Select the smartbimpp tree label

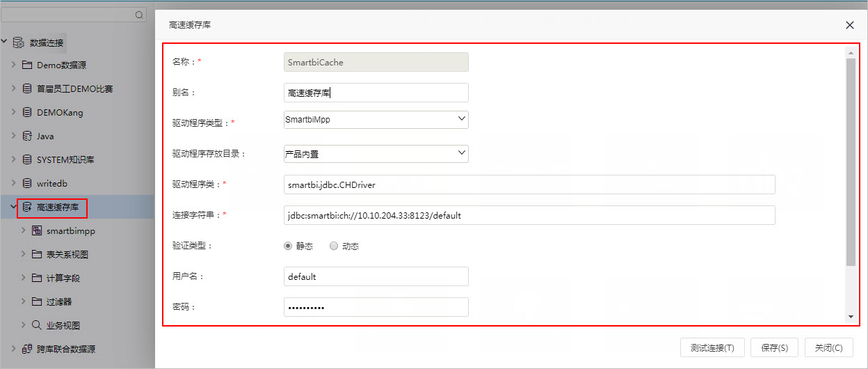[71, 231]
